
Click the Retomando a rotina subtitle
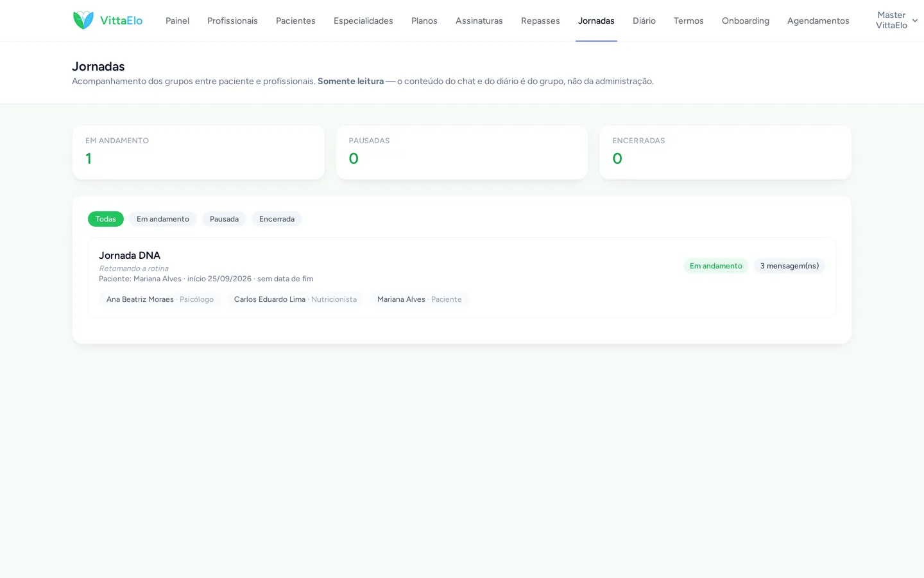[133, 268]
